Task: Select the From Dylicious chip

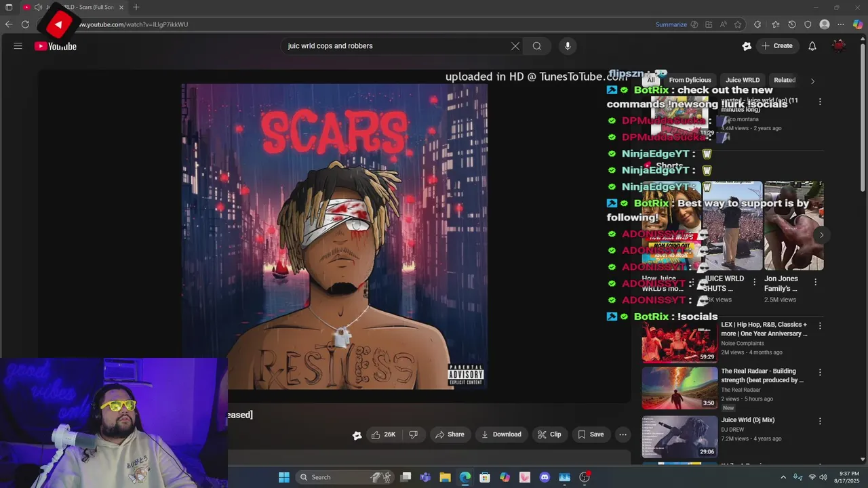Action: (x=690, y=80)
